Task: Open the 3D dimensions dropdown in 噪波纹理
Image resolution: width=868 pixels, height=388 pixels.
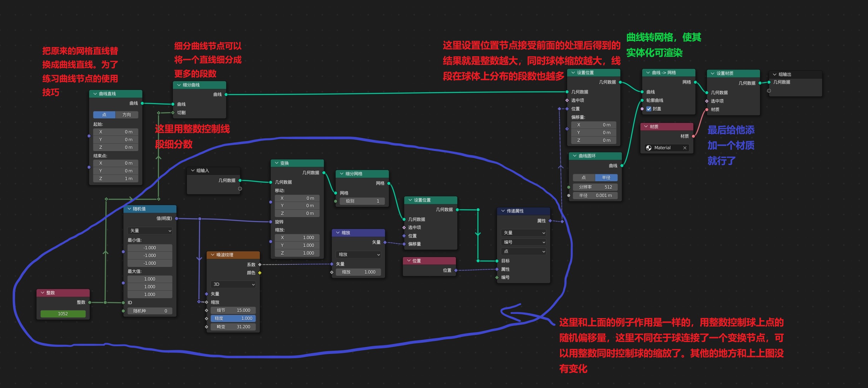Action: point(233,284)
